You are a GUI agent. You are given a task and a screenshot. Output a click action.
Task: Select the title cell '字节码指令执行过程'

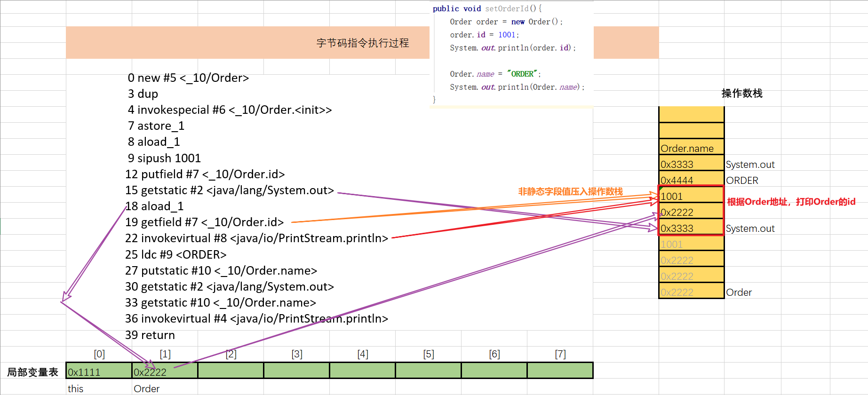362,43
